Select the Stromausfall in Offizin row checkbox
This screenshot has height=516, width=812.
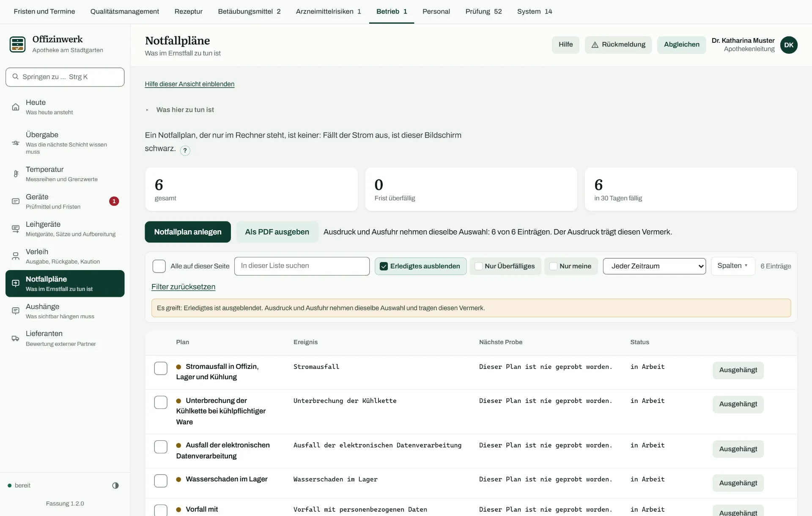[x=161, y=368]
